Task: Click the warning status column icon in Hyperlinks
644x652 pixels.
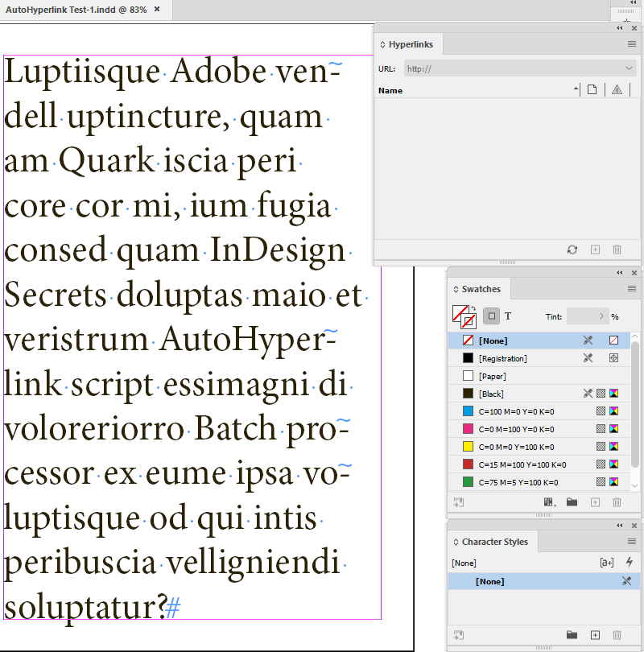Action: pyautogui.click(x=617, y=89)
